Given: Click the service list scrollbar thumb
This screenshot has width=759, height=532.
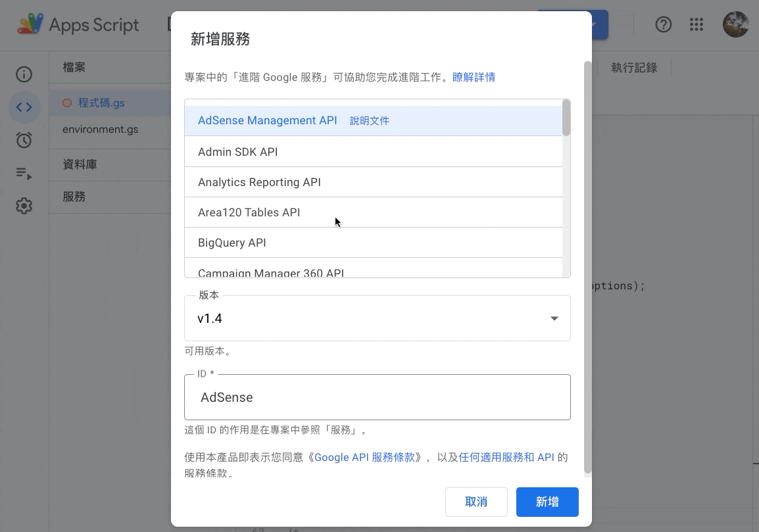Looking at the screenshot, I should tap(566, 118).
